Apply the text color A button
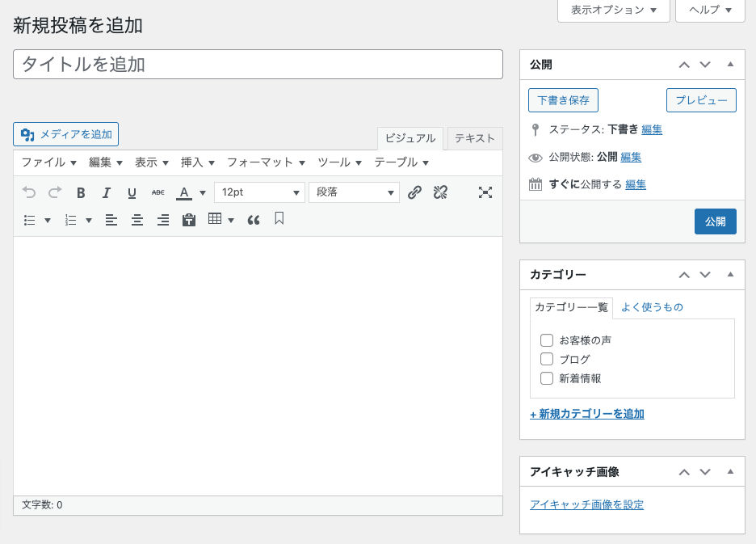Viewport: 756px width, 544px height. click(x=183, y=192)
